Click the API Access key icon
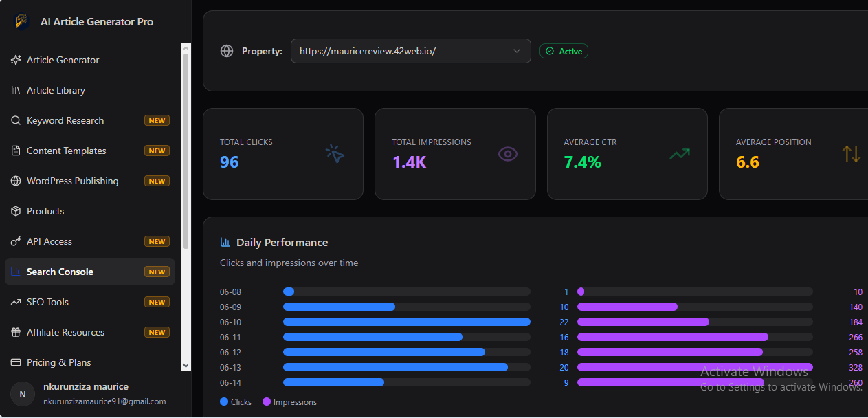The height and width of the screenshot is (418, 868). click(16, 241)
